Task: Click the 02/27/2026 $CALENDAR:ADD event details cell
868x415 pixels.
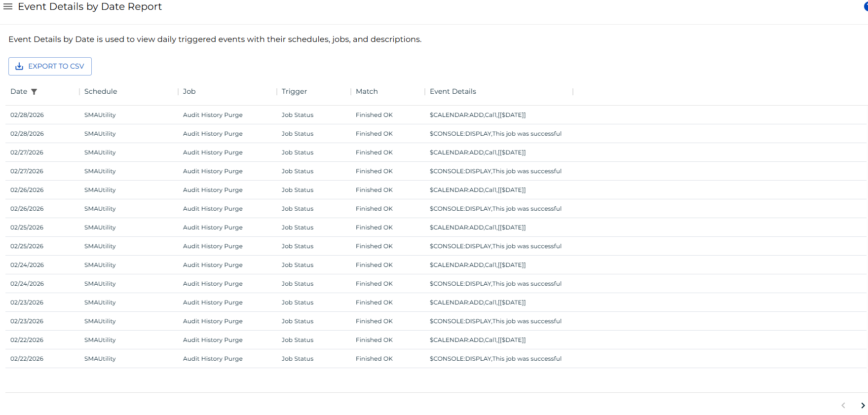Action: pos(477,152)
